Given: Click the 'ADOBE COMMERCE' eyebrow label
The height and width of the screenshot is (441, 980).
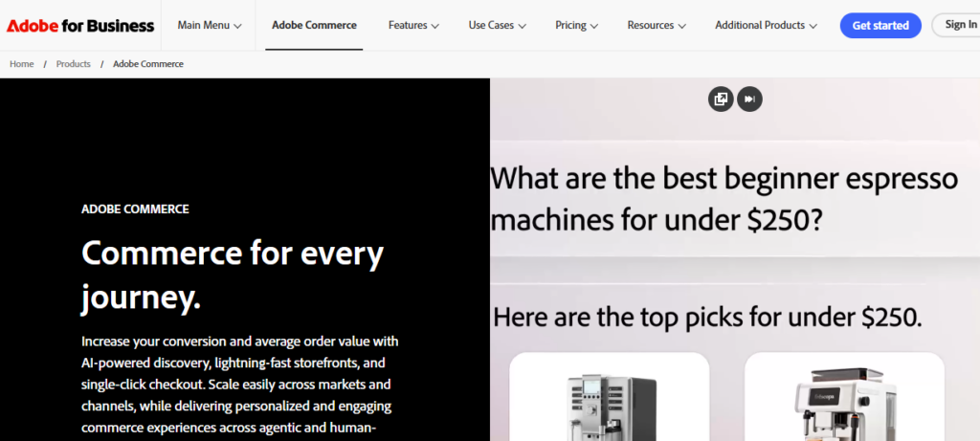Looking at the screenshot, I should click(x=135, y=209).
